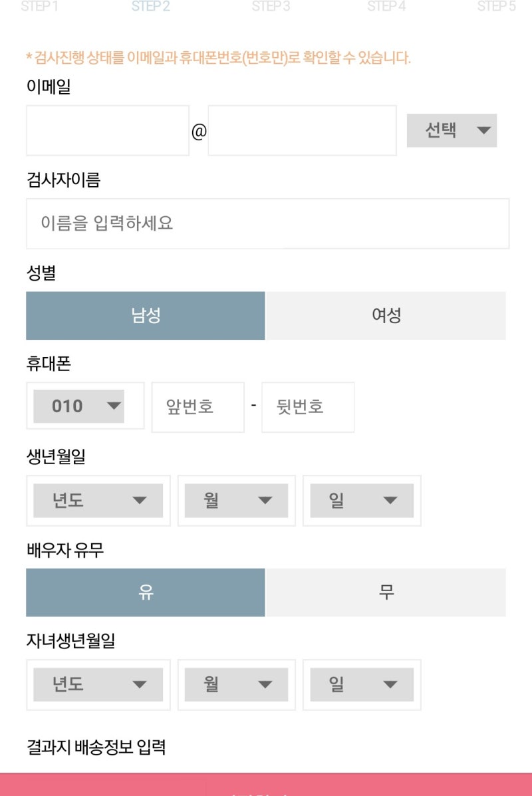The height and width of the screenshot is (796, 532).
Task: Open birth date 년도 dropdown
Action: click(98, 501)
